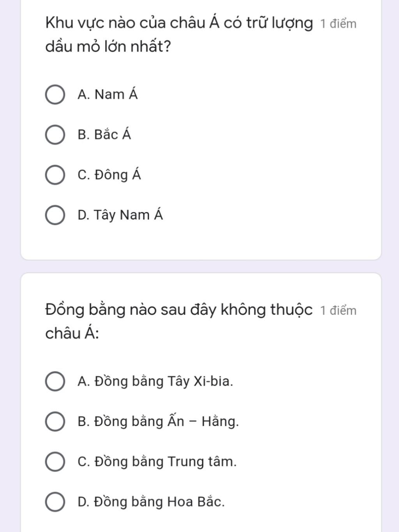Screen dimensions: 399x532
Task: Select the radio circle for B. Bắc Á
Action: (x=55, y=135)
